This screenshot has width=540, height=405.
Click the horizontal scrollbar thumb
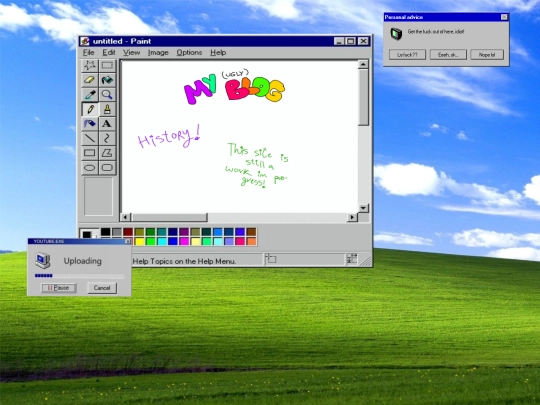pos(169,217)
